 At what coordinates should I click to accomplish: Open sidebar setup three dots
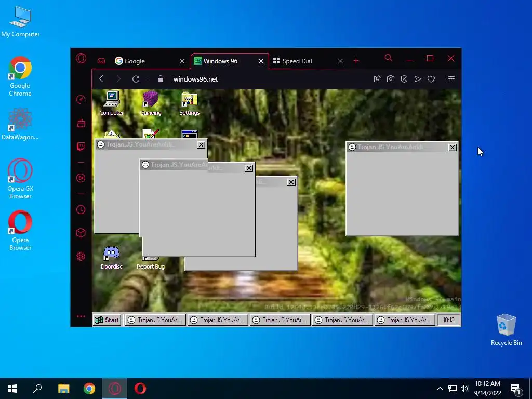coord(81,316)
